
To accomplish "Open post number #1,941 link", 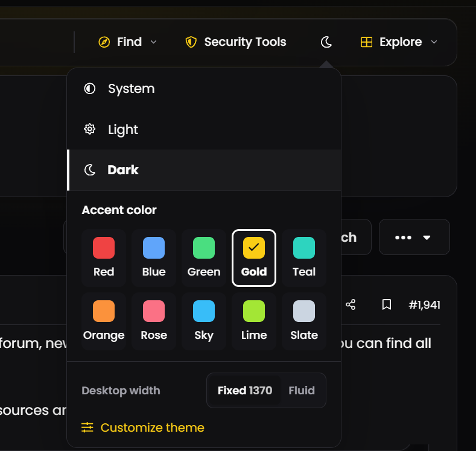I will [x=424, y=304].
